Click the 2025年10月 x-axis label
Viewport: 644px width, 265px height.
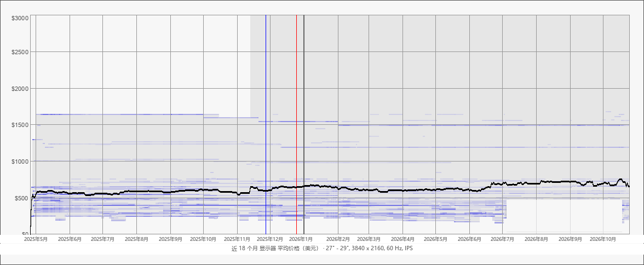click(203, 239)
